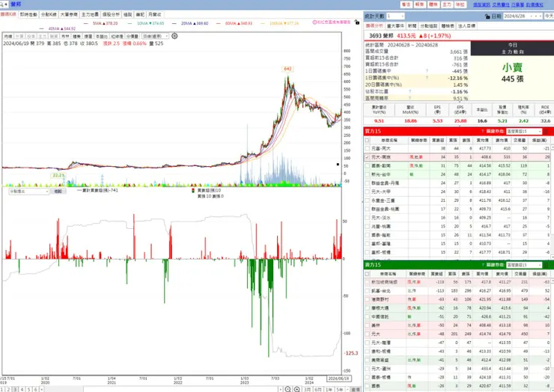Switch to 分點K線 tab
The height and width of the screenshot is (392, 554).
tap(49, 14)
